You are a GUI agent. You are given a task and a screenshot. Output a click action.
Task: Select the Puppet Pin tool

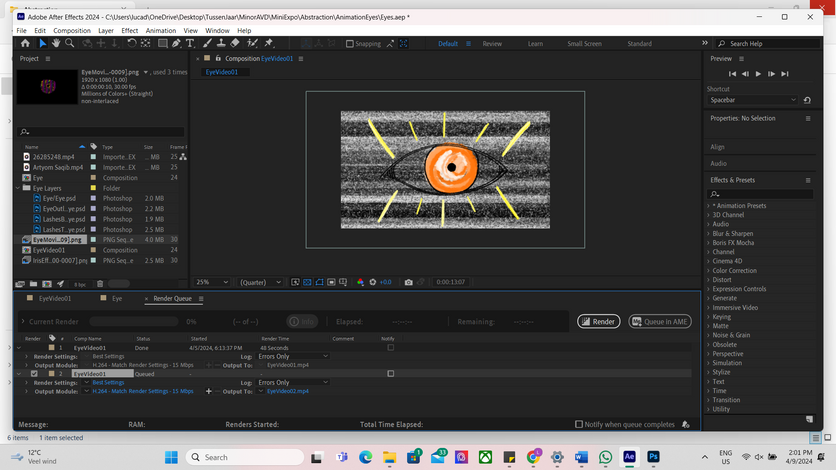[x=268, y=44]
